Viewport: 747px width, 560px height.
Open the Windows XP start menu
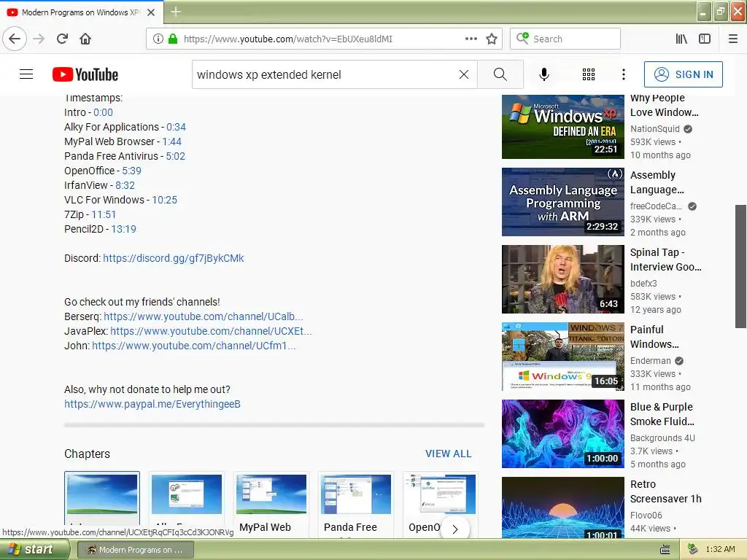point(34,550)
